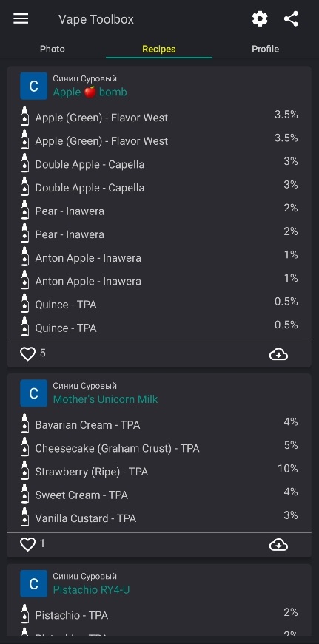Image resolution: width=319 pixels, height=644 pixels.
Task: Like the Mother's Unicorn Milk recipe heart
Action: (x=28, y=545)
